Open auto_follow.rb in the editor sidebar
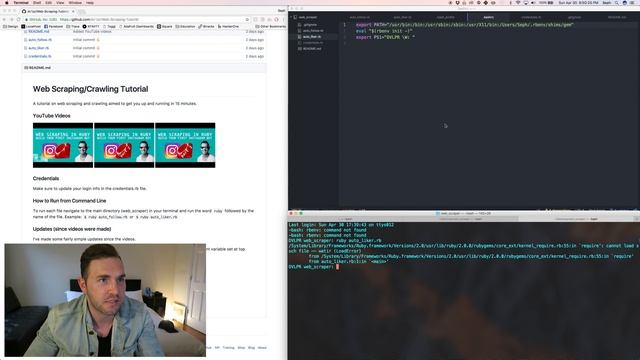This screenshot has width=640, height=360. point(313,31)
